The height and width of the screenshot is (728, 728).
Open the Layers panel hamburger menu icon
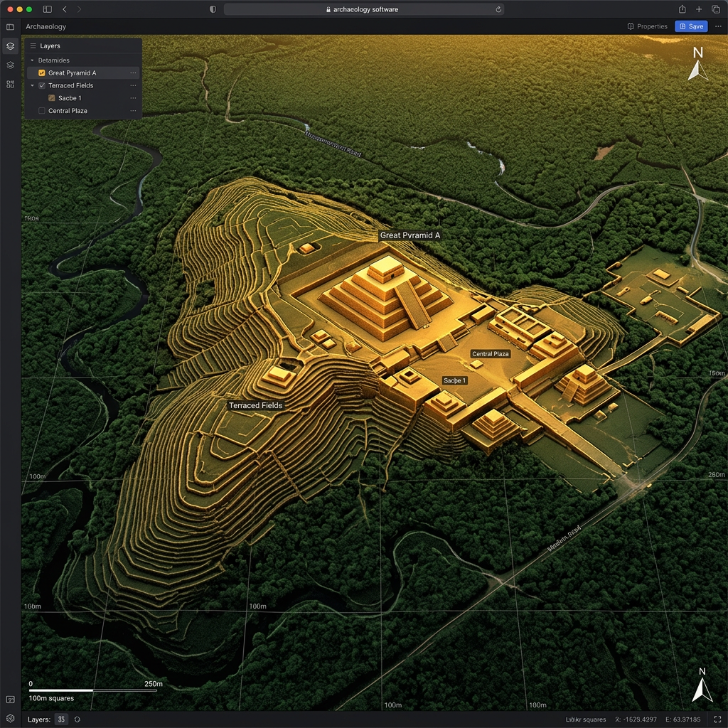tap(33, 45)
